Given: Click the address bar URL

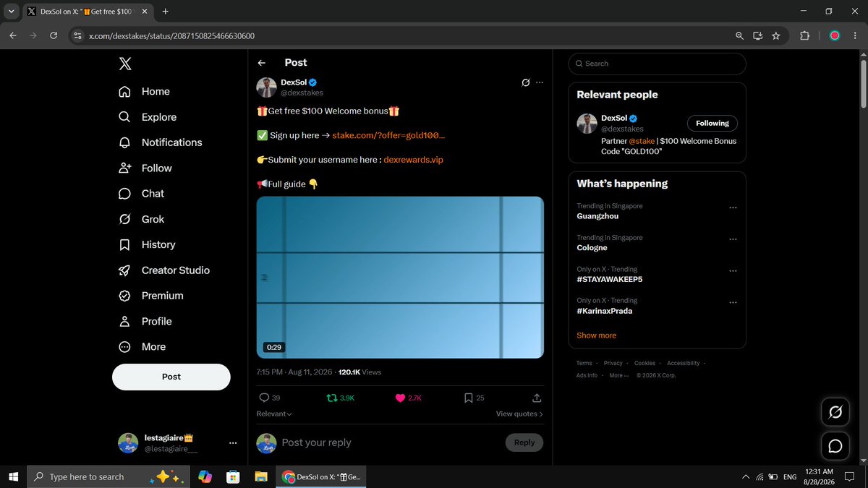Looking at the screenshot, I should 171,35.
